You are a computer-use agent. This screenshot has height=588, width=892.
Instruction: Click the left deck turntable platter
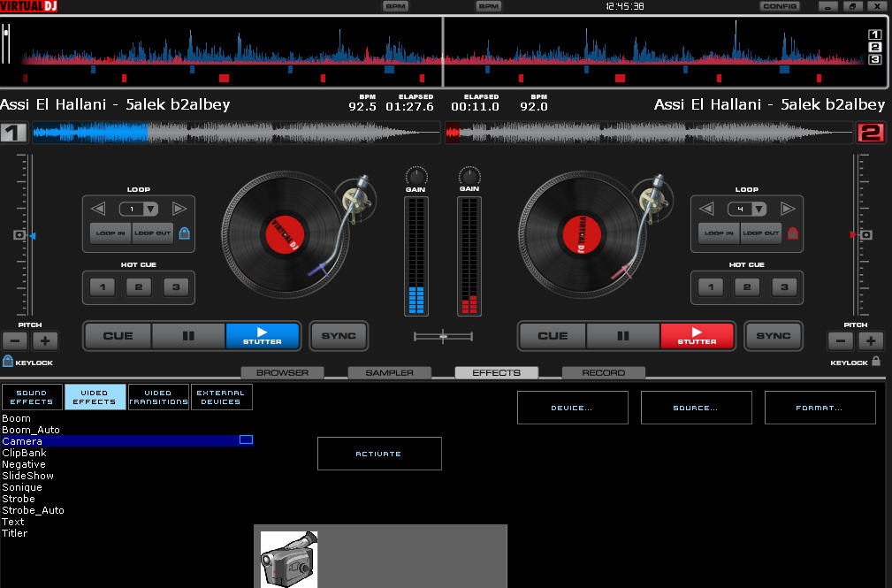tap(285, 234)
